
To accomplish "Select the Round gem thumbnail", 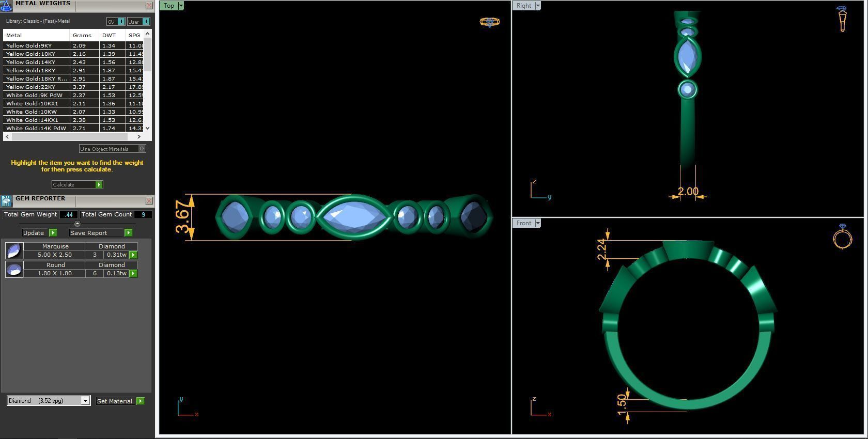I will 14,269.
